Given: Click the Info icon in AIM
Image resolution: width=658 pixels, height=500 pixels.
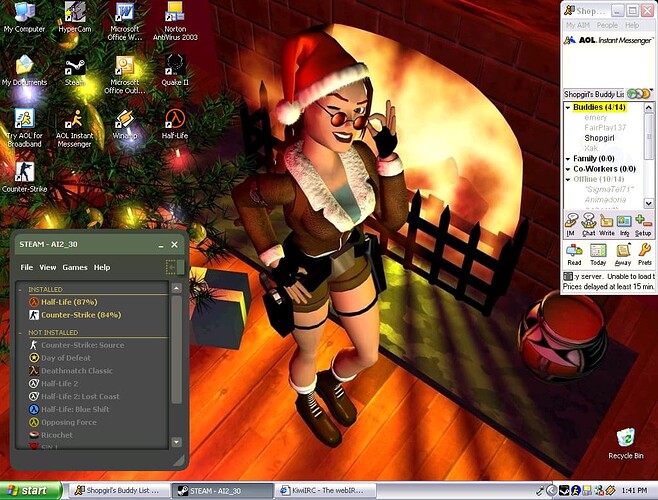Looking at the screenshot, I should (624, 225).
